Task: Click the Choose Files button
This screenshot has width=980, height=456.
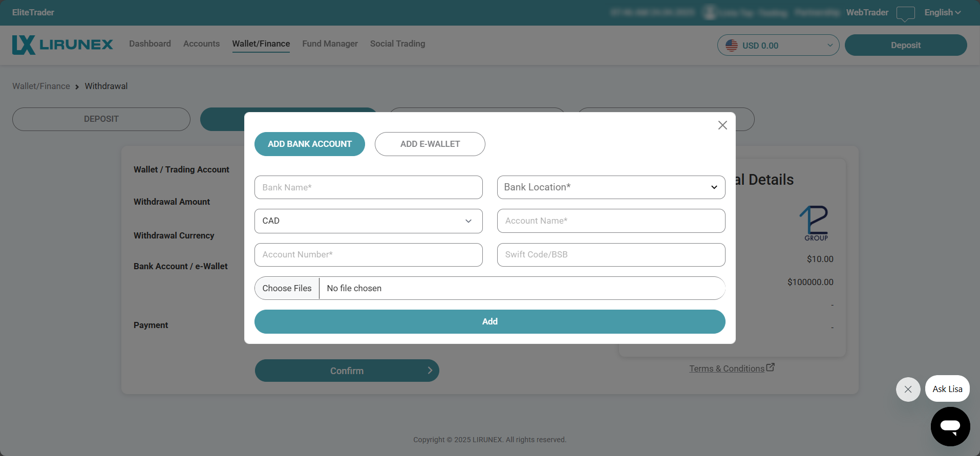Action: point(287,288)
